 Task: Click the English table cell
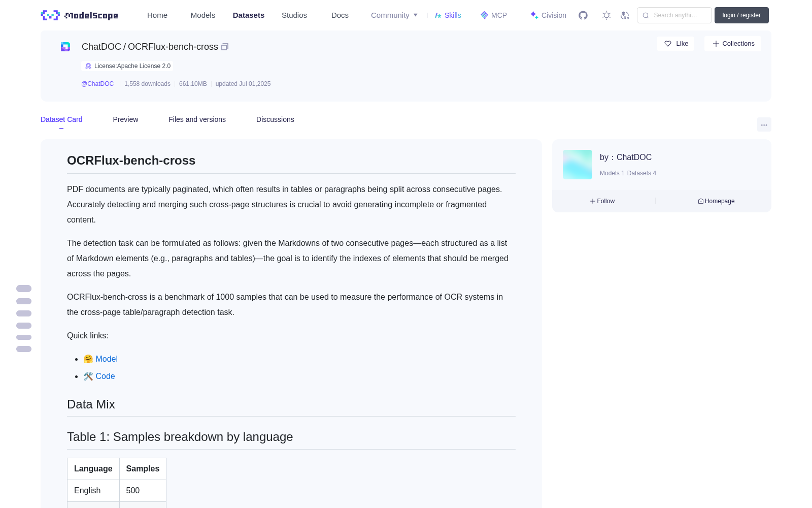[x=93, y=491]
